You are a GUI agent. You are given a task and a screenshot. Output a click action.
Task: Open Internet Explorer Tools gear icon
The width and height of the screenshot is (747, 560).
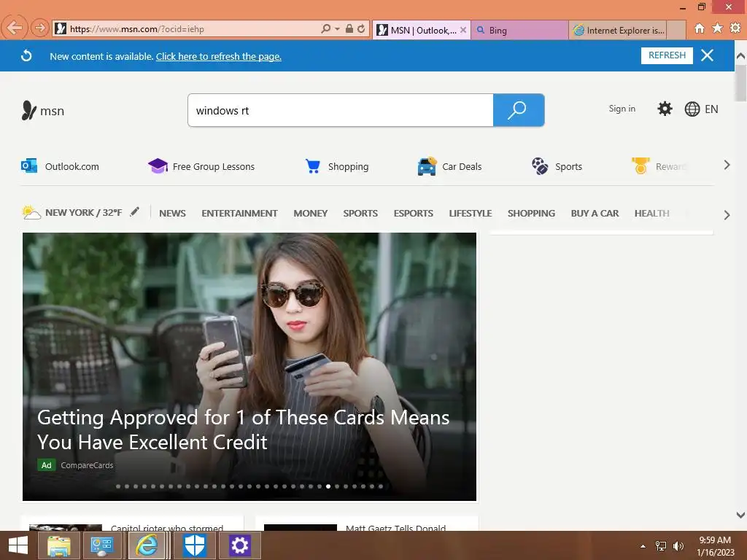pyautogui.click(x=735, y=28)
